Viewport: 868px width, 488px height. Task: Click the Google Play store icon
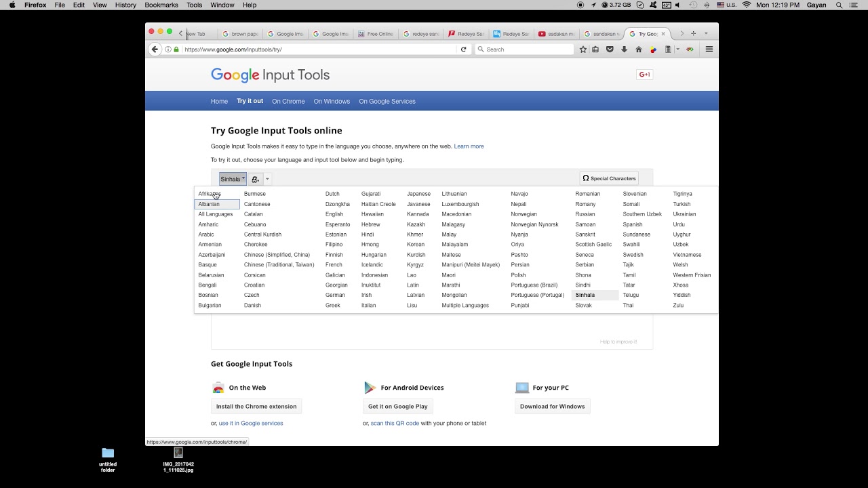(x=370, y=388)
